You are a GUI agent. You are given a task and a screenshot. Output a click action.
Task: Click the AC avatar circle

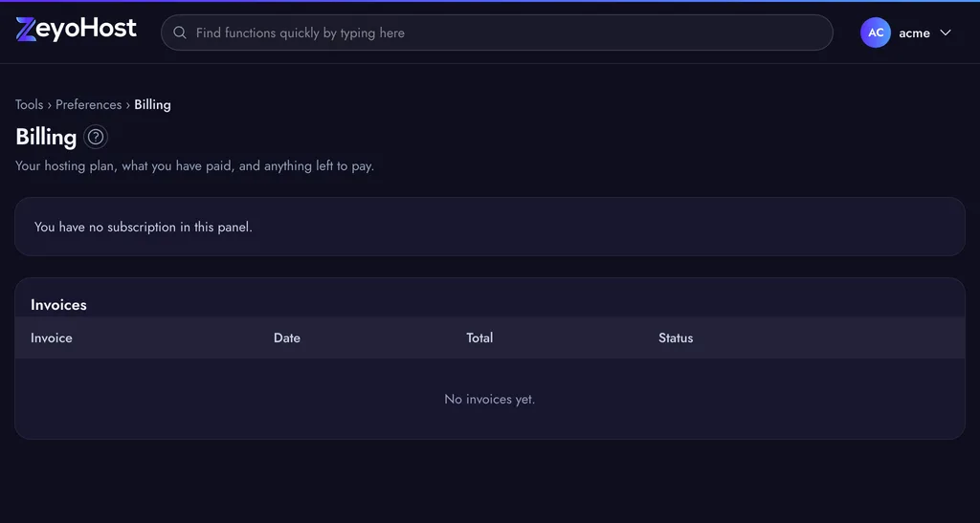(x=875, y=33)
